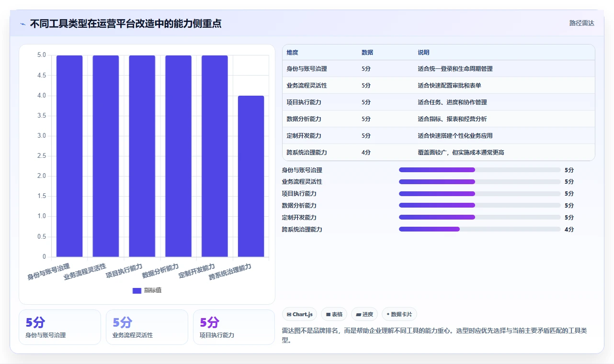Click the 业务流程灵活性 bar in the chart
This screenshot has height=364, width=614.
106,156
